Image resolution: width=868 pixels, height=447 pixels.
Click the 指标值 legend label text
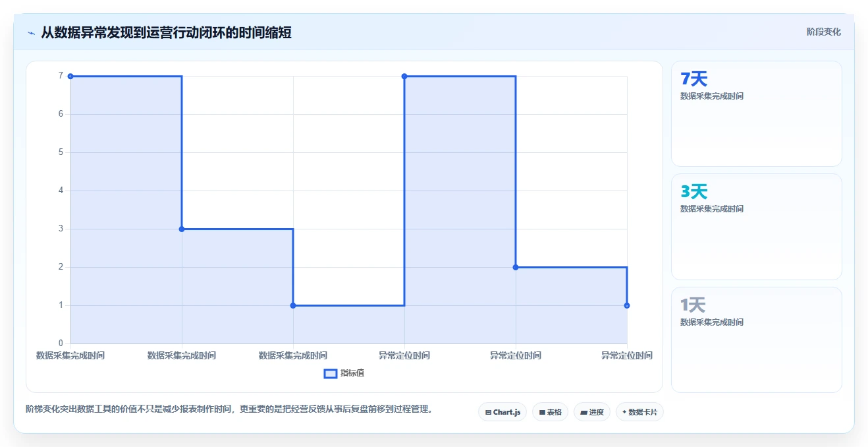tap(352, 373)
